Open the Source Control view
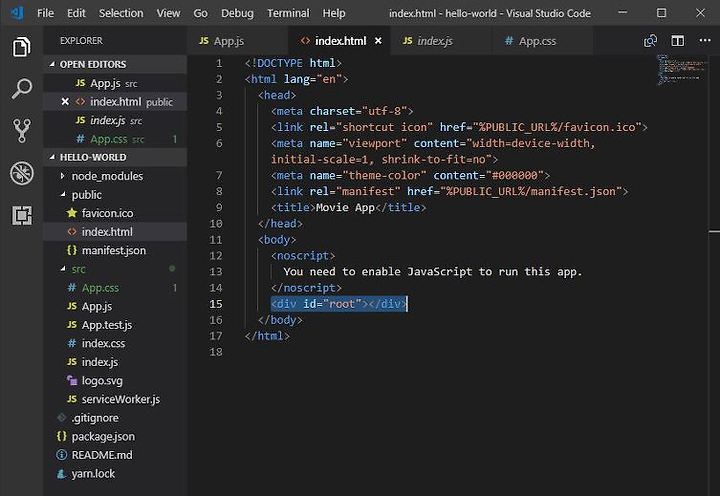 pos(22,130)
